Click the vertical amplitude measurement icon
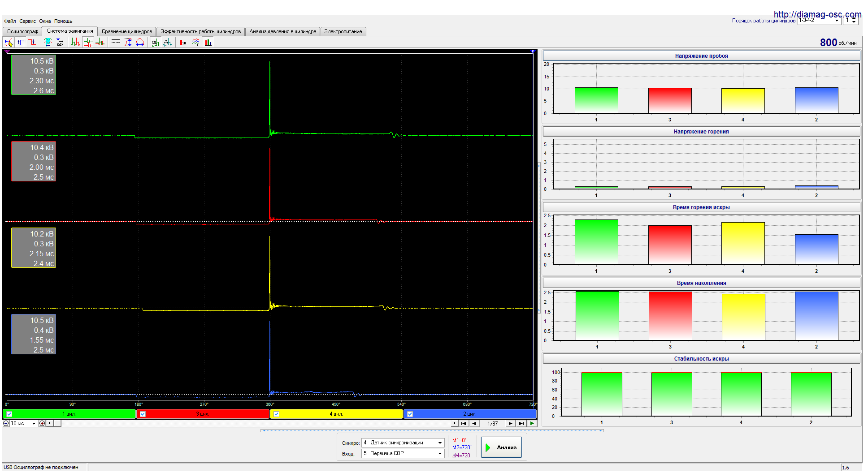 point(128,43)
